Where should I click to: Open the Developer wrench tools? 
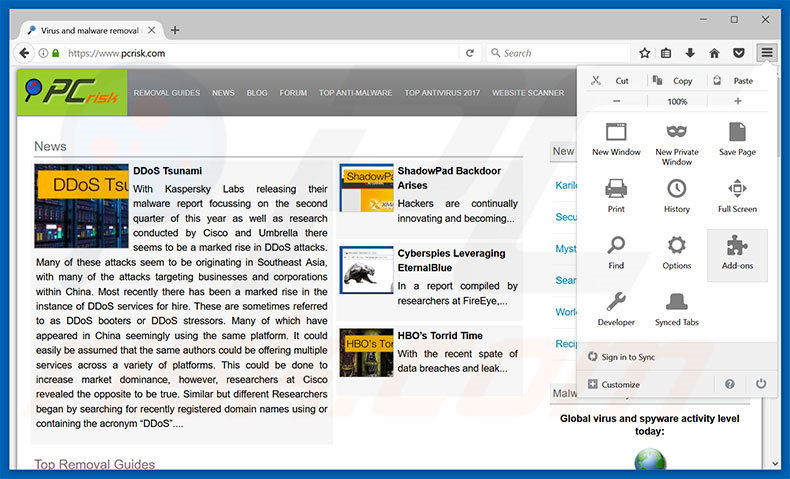click(616, 310)
